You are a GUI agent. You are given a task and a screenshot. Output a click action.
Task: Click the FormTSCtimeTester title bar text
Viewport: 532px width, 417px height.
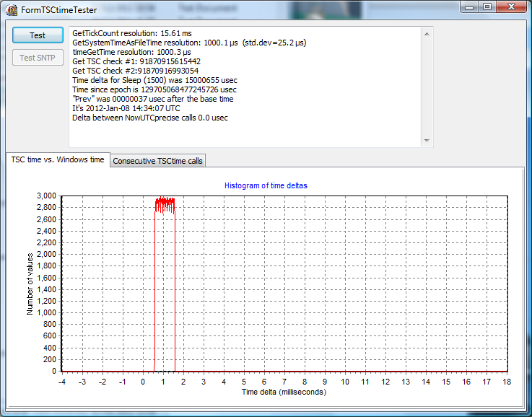tap(58, 10)
